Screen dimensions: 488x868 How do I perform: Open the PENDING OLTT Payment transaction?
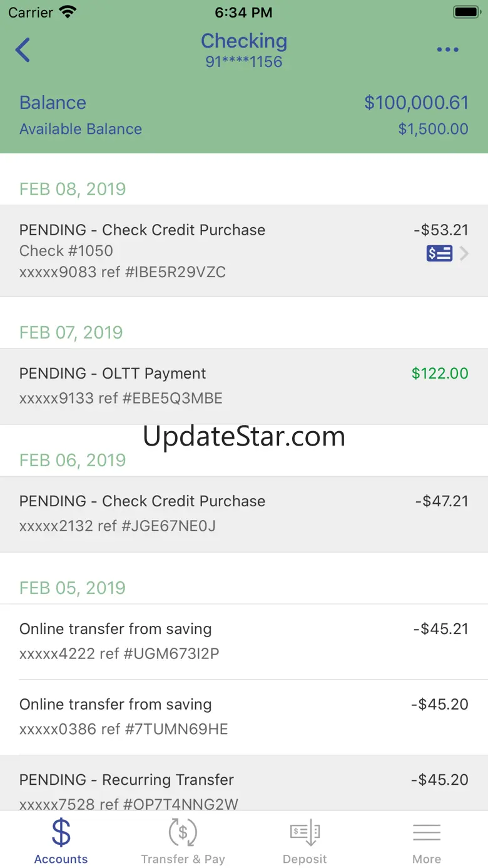point(244,386)
